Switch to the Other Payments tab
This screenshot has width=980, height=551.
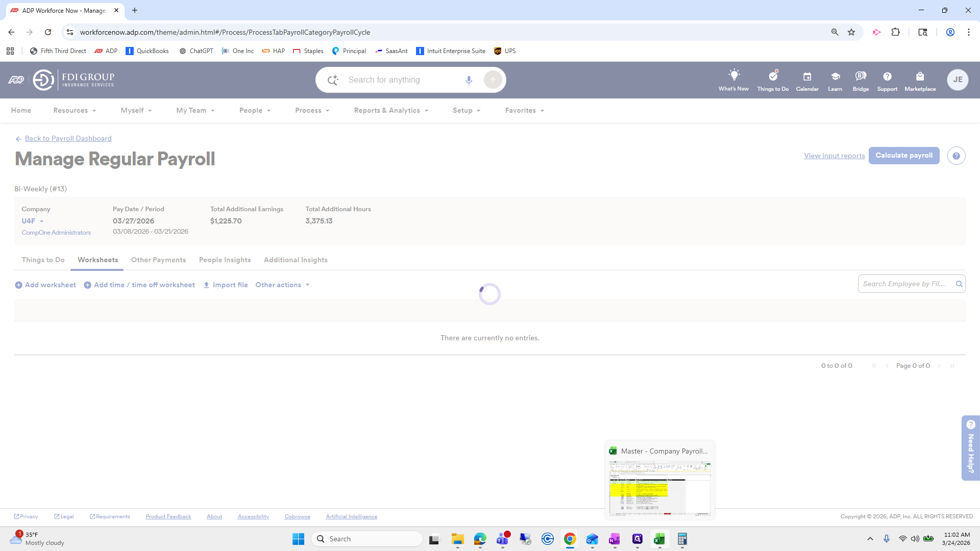(158, 260)
